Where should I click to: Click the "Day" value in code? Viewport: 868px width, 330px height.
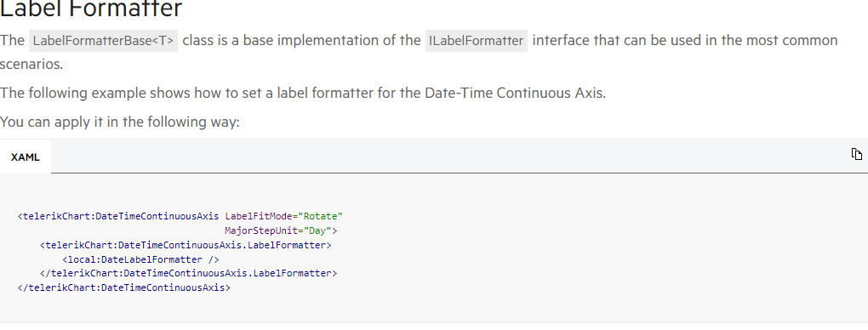(317, 230)
